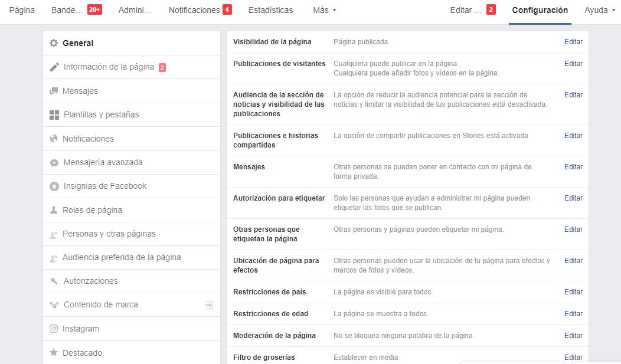Click the star badge icon beside Insignias de Facebook

pos(54,186)
